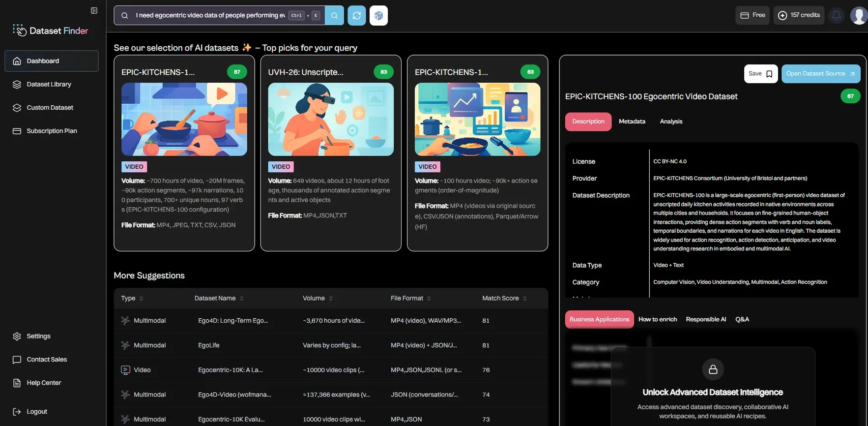868x426 pixels.
Task: Click the Ego4D-Video (wofmana... dataset name
Action: (x=234, y=395)
